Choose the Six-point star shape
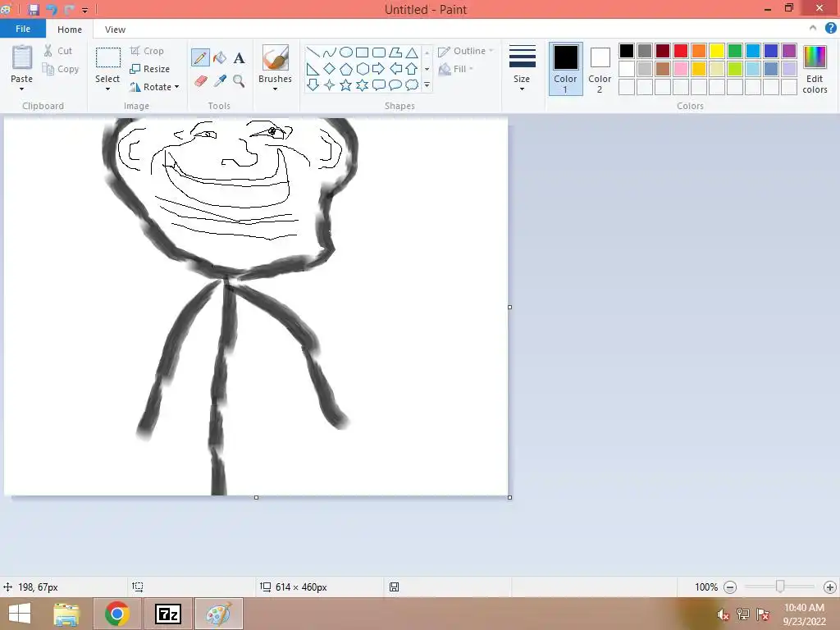Screen dimensions: 840x630 tap(362, 84)
